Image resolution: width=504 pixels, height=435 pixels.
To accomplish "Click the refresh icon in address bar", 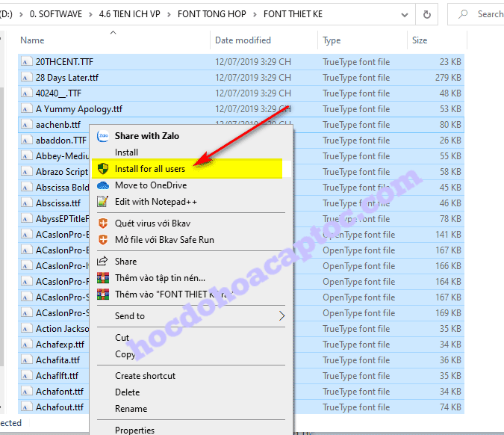I will click(x=426, y=13).
